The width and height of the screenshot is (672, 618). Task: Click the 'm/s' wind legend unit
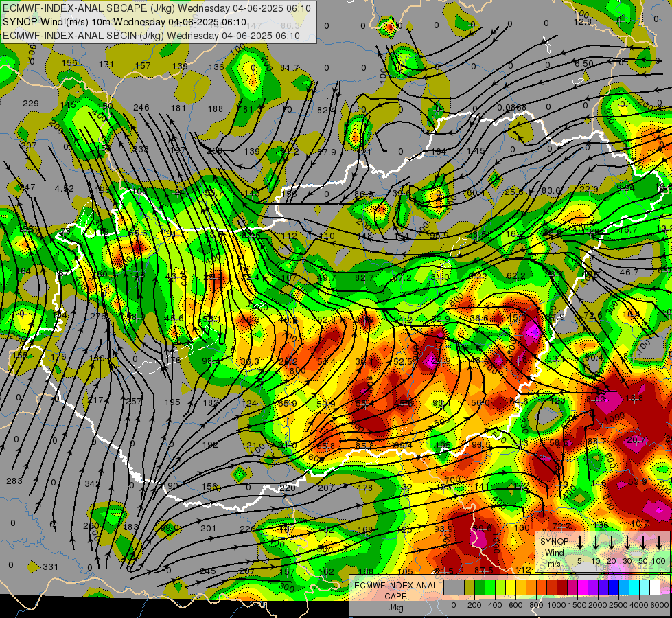click(x=554, y=564)
